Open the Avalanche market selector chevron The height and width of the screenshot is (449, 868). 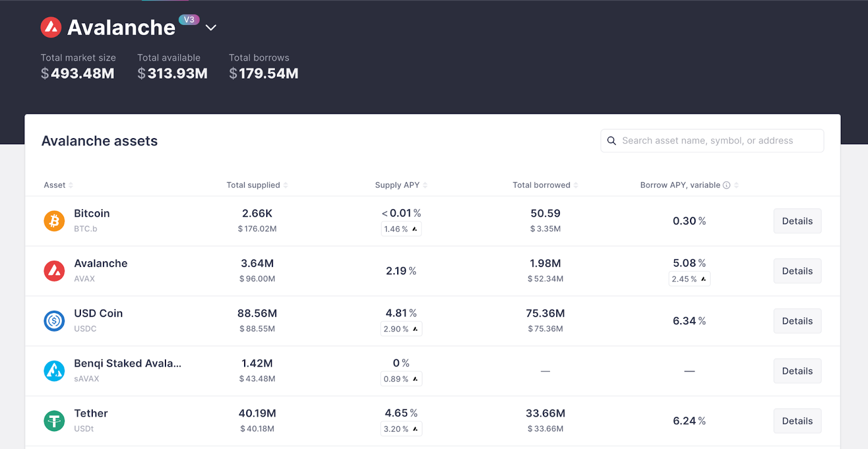211,28
